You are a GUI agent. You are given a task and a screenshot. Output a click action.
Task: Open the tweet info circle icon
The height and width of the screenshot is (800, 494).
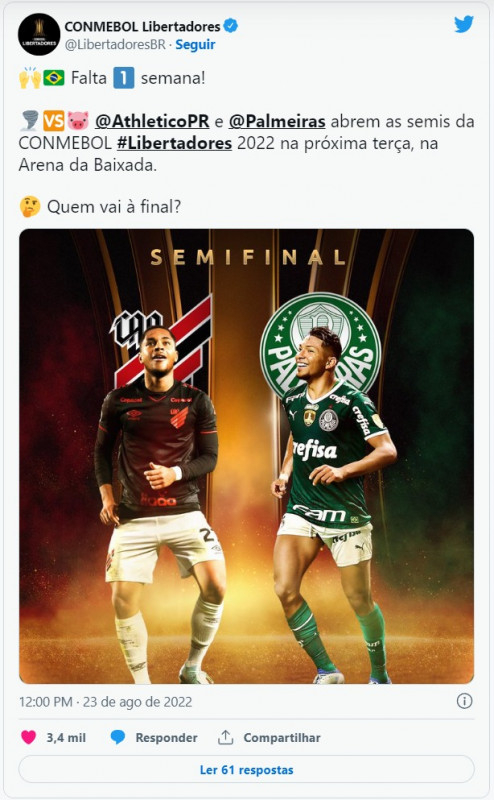coord(464,701)
